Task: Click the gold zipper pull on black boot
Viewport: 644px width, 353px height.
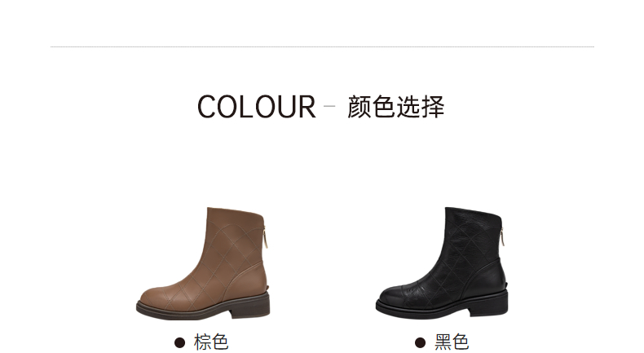Action: (x=503, y=237)
